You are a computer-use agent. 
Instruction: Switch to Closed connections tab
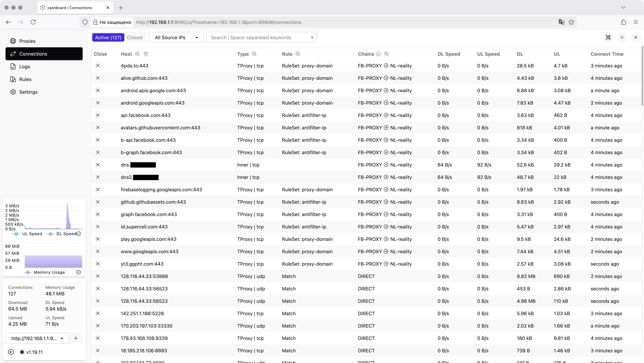click(x=134, y=38)
